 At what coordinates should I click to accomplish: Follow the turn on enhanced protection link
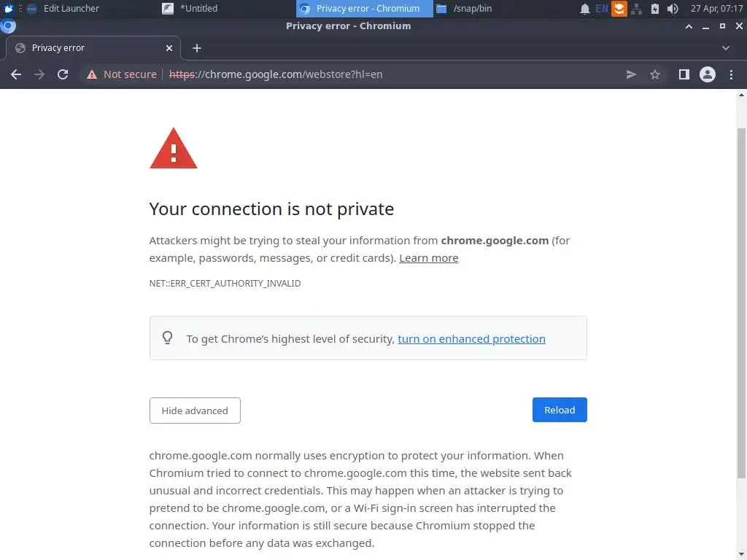click(x=471, y=339)
